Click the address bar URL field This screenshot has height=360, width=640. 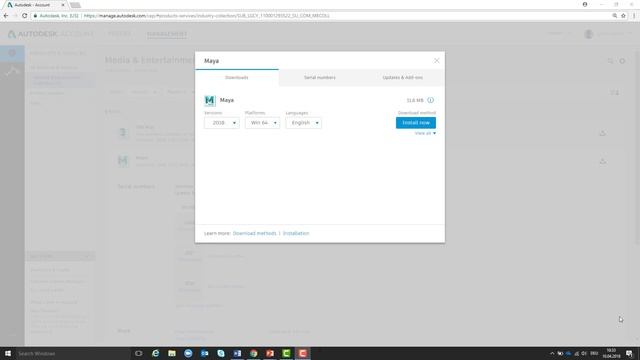[318, 16]
